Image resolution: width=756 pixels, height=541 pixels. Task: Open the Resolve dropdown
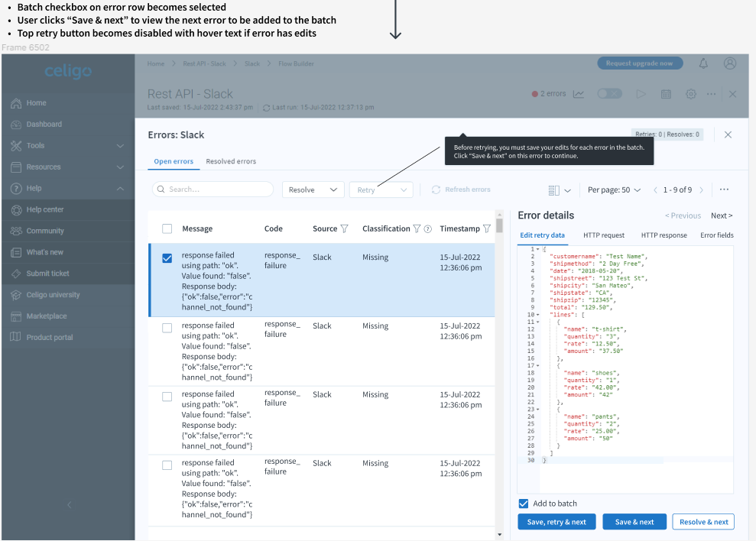[x=313, y=190]
